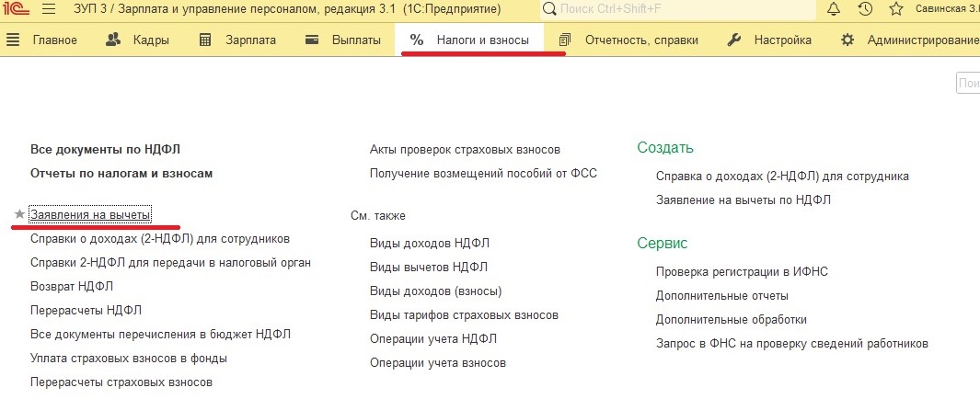Click the Сервис heading
Screen dimensions: 980x399
662,244
